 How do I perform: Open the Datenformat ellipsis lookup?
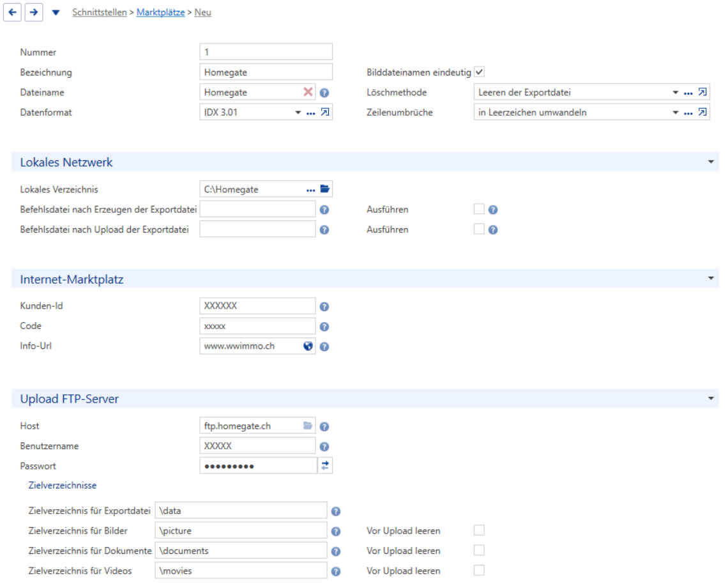(x=310, y=113)
